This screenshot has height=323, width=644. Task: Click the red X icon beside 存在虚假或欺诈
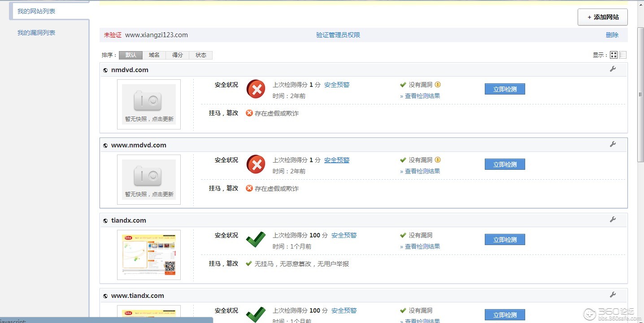pos(249,113)
